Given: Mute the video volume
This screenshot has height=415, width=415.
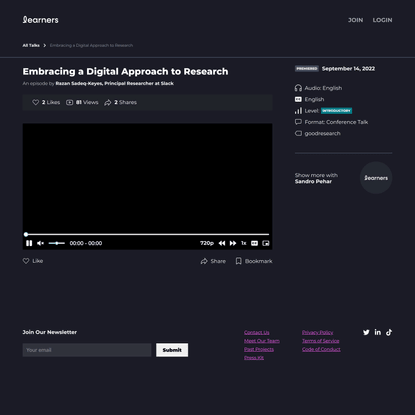Looking at the screenshot, I should point(40,243).
